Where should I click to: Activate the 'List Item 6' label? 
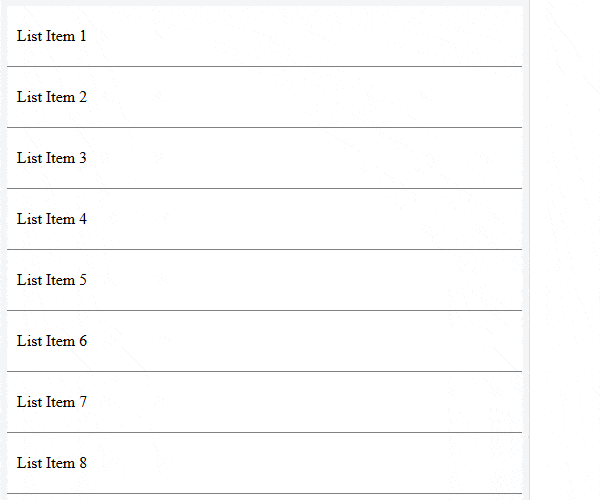tap(52, 341)
